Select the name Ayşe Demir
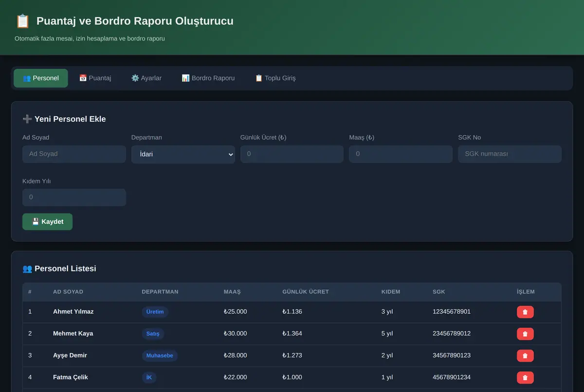Viewport: 584px width, 392px height. pyautogui.click(x=70, y=356)
